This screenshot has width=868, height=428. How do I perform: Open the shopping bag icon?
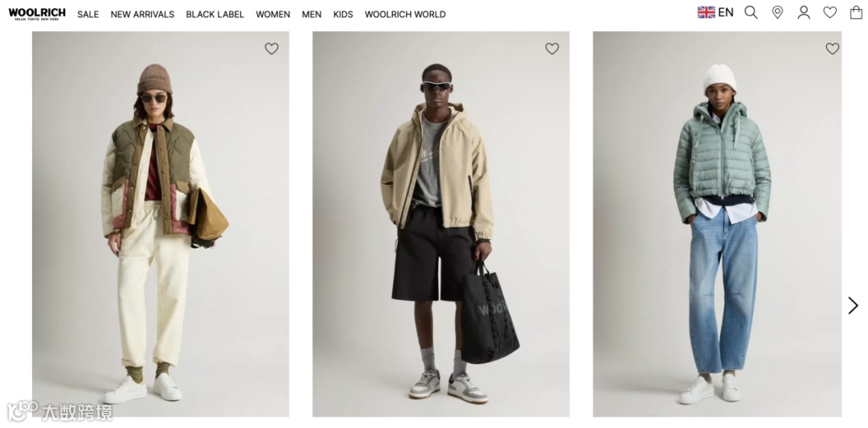856,12
